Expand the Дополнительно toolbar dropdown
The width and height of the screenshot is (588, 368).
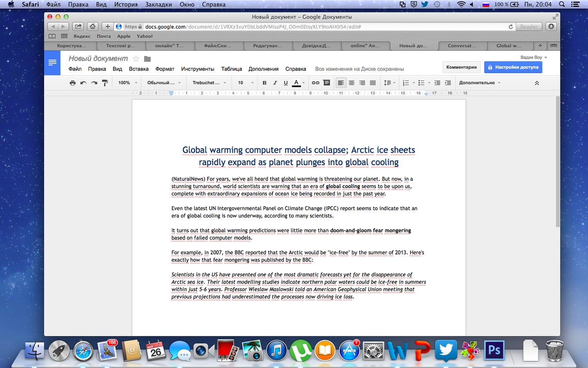pyautogui.click(x=480, y=83)
